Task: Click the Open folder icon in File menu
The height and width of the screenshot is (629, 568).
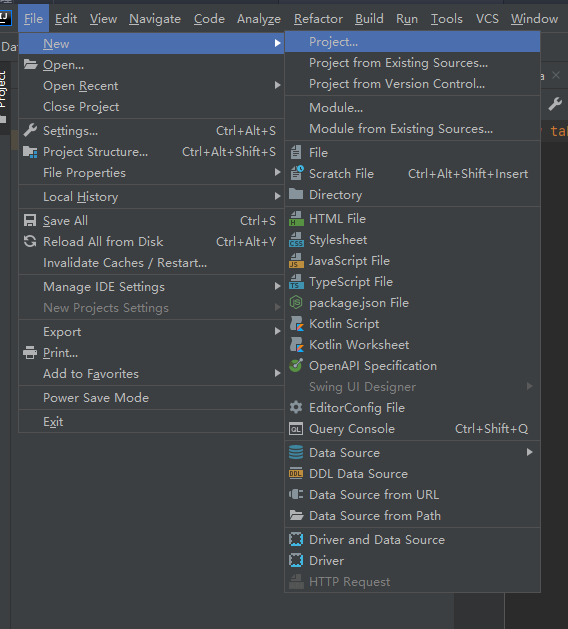Action: coord(30,65)
